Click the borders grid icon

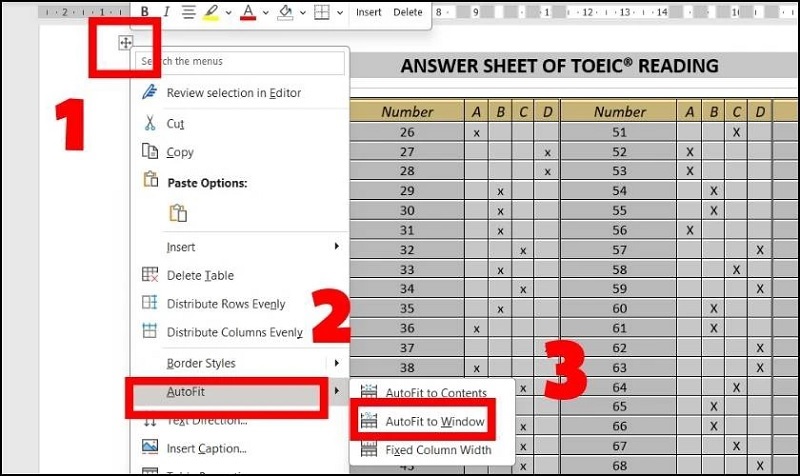(322, 12)
